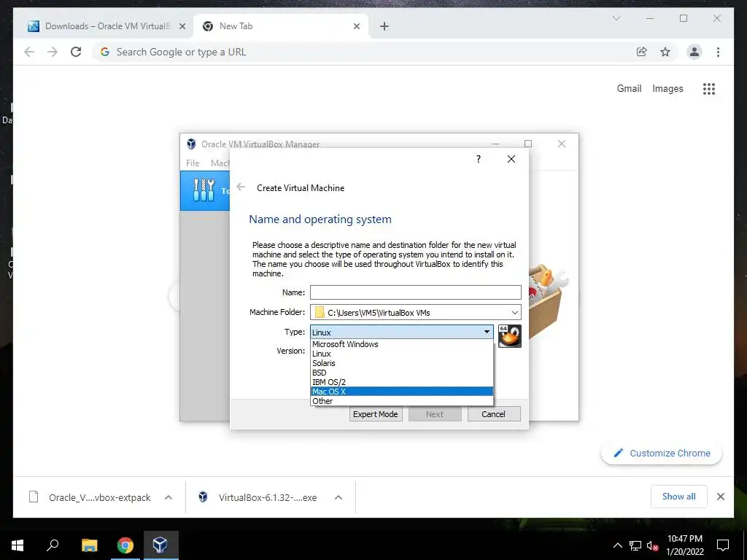Open a new Chrome tab
747x560 pixels.
click(x=384, y=26)
